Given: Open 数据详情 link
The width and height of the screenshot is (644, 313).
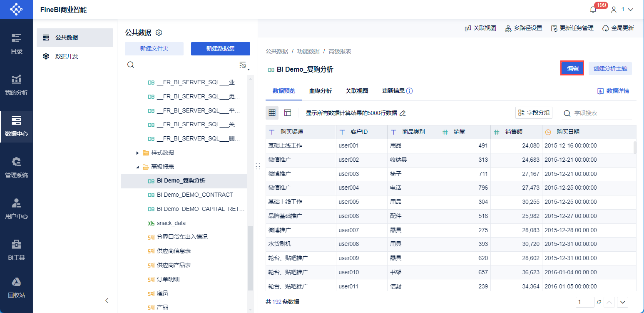Looking at the screenshot, I should pyautogui.click(x=613, y=91).
